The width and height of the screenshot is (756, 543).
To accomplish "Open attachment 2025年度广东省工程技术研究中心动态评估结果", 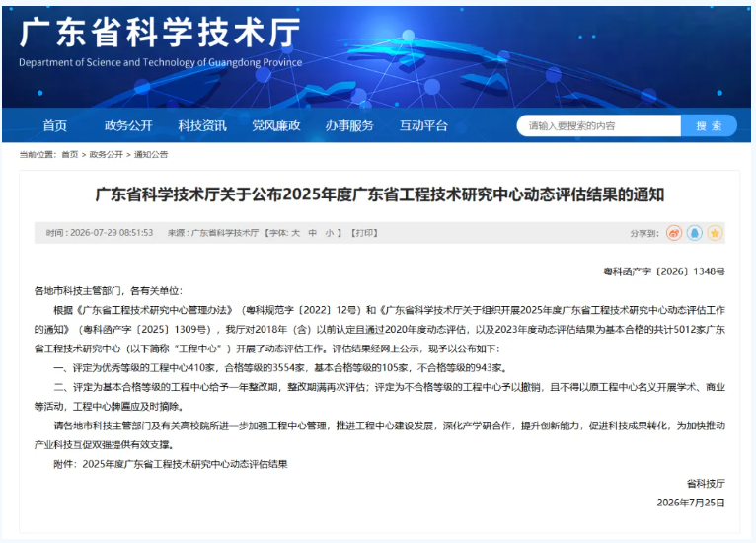I will (x=185, y=464).
